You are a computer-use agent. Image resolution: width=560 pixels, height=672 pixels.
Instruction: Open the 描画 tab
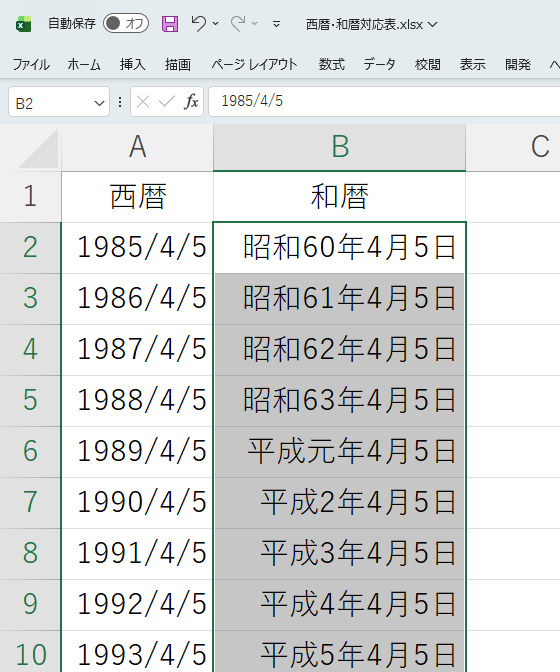coord(178,64)
